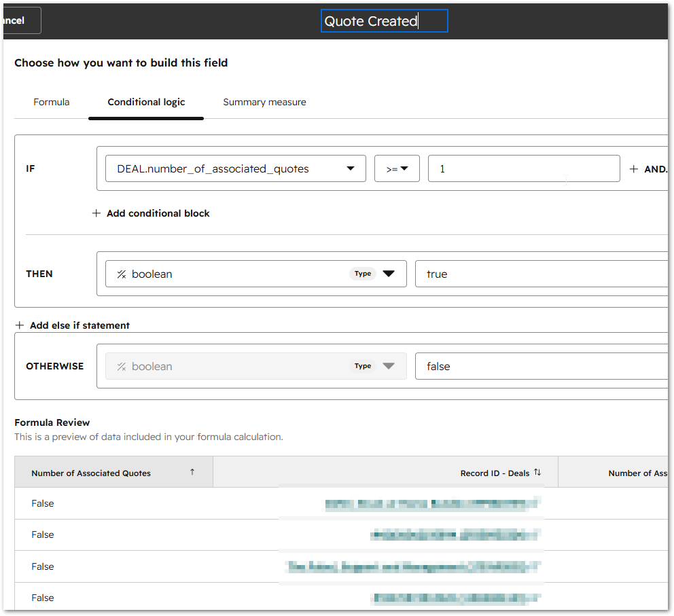This screenshot has width=674, height=616.
Task: Click the Cancel button
Action: tap(22, 20)
